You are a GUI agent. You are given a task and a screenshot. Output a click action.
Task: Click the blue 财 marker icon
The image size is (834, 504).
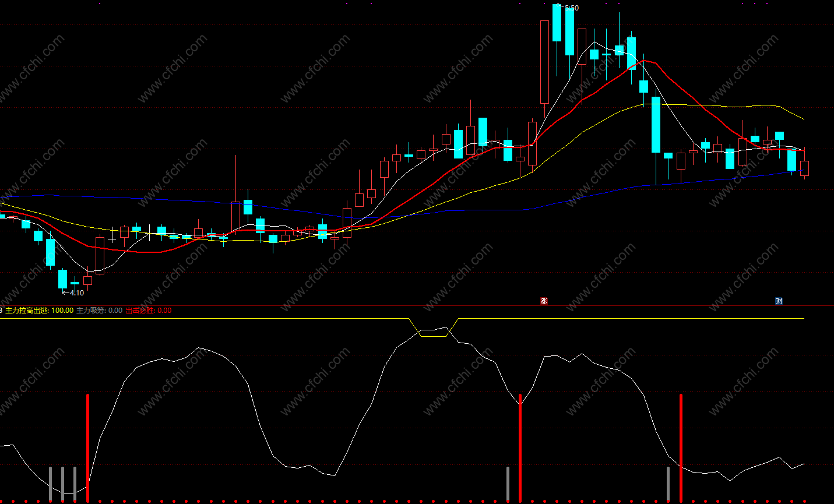point(779,301)
